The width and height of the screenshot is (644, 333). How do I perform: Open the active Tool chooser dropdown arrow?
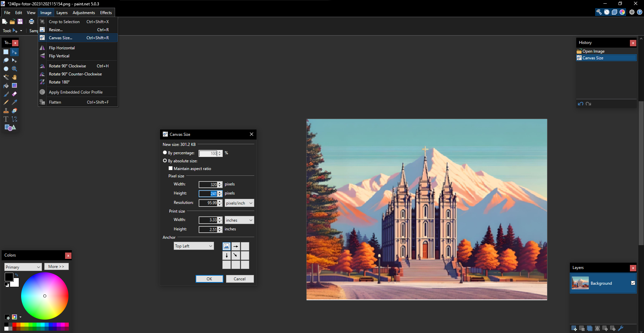tap(21, 31)
